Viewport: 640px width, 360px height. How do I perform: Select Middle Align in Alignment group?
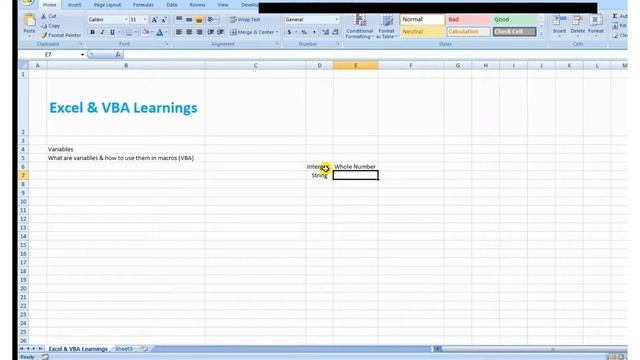pyautogui.click(x=189, y=20)
